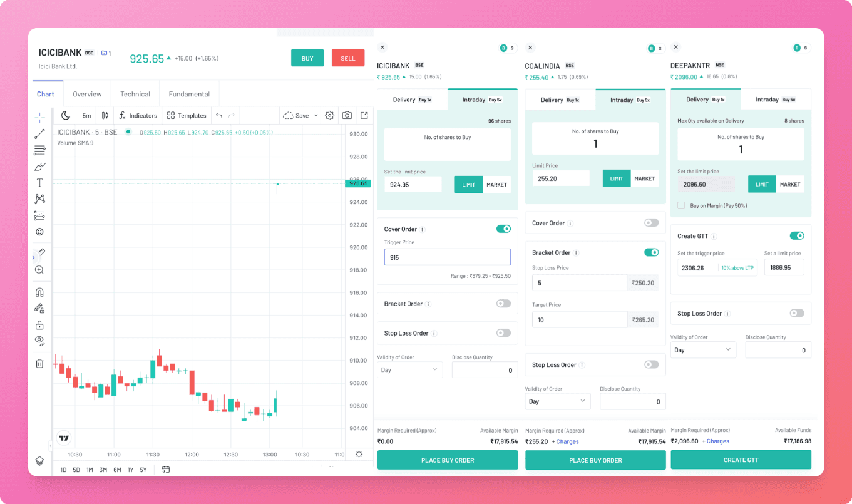This screenshot has height=504, width=852.
Task: Open the emoji icons tool
Action: [x=39, y=232]
